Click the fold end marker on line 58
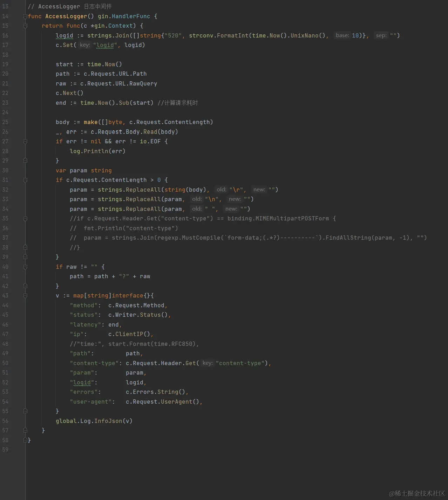This screenshot has width=448, height=500. (25, 440)
